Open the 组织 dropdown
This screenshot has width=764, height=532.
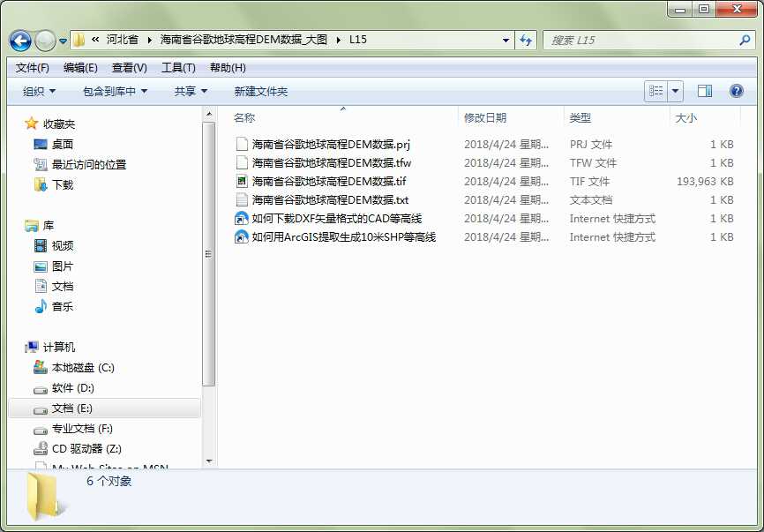tap(39, 91)
